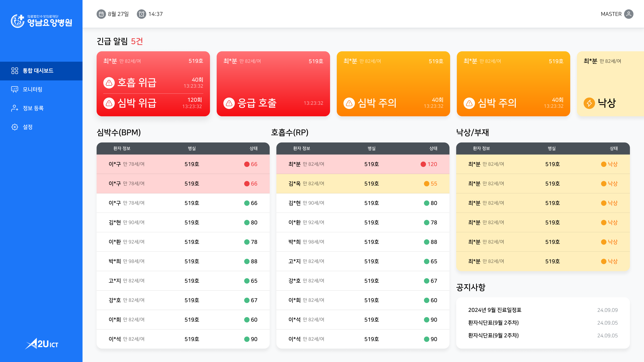The height and width of the screenshot is (362, 644).
Task: Click value 78 in 호흡수 table
Action: click(x=434, y=222)
